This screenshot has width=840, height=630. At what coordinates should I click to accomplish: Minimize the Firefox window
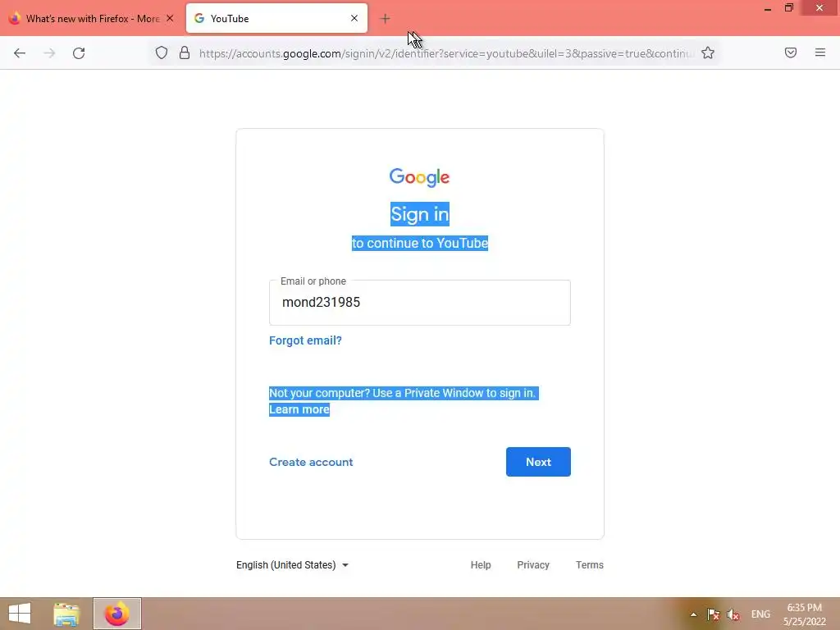click(768, 8)
